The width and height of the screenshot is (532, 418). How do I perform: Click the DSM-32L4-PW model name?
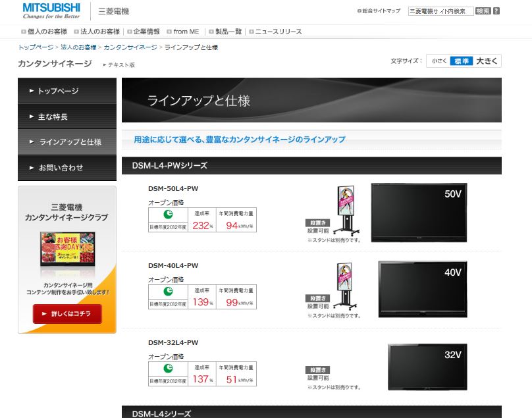173,343
